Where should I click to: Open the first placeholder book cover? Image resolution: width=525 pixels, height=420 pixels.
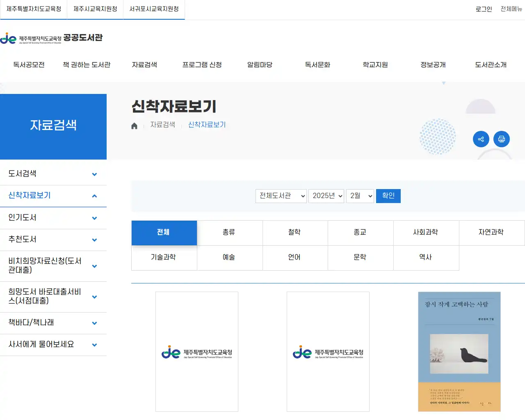click(x=197, y=352)
